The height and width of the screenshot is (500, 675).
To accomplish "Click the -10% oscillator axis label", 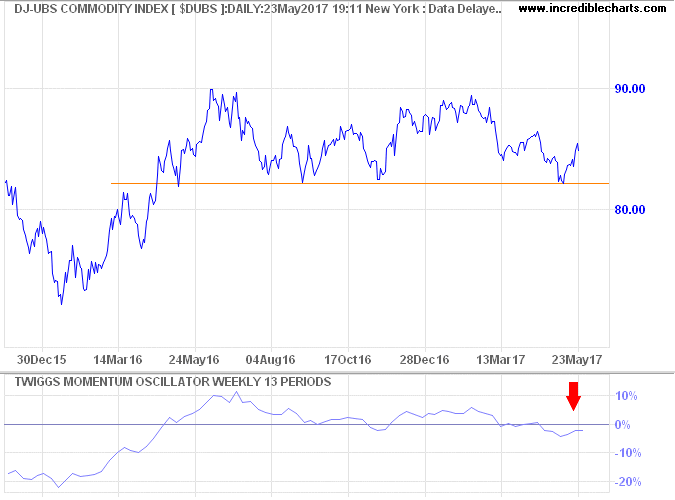I will [x=628, y=453].
